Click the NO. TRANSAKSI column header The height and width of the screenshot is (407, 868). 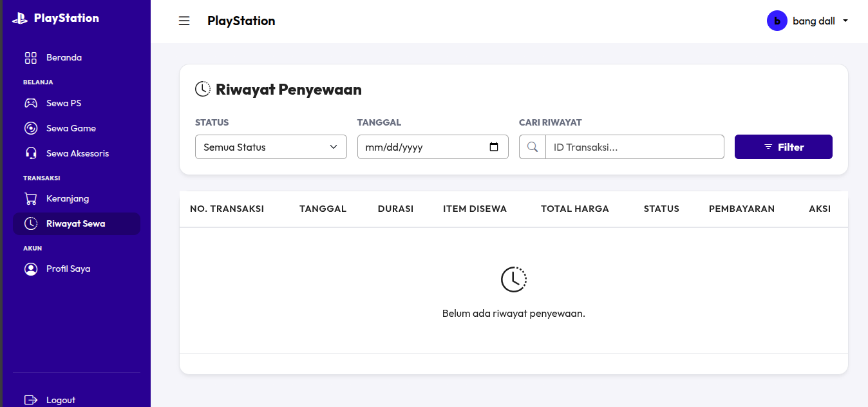(x=227, y=209)
